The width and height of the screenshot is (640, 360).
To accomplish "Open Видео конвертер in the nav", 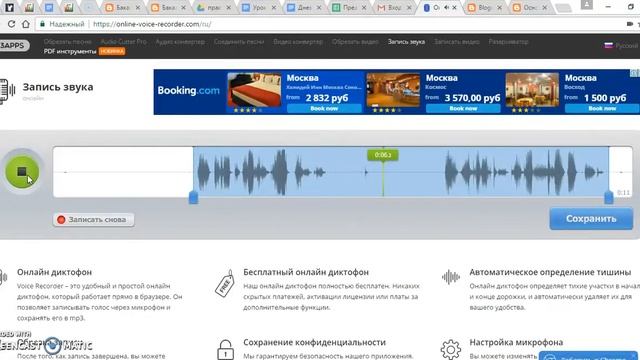I will [298, 42].
